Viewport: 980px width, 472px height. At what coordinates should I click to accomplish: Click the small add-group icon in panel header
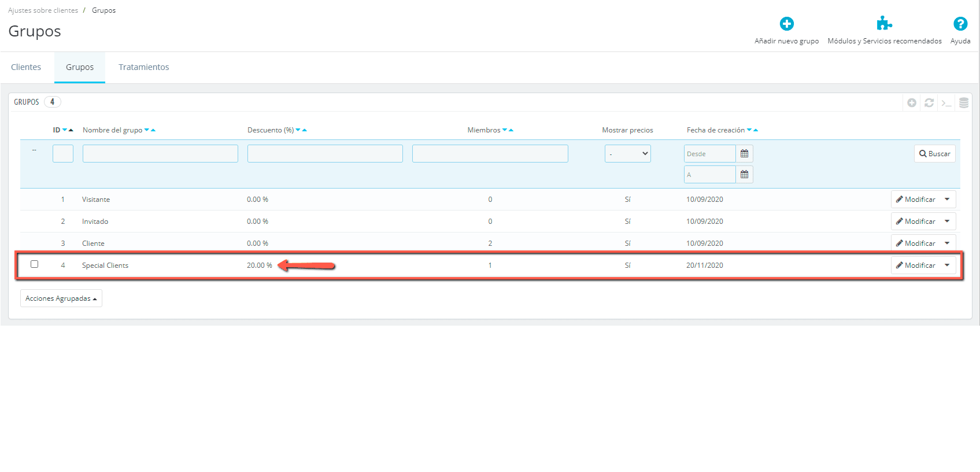tap(912, 103)
